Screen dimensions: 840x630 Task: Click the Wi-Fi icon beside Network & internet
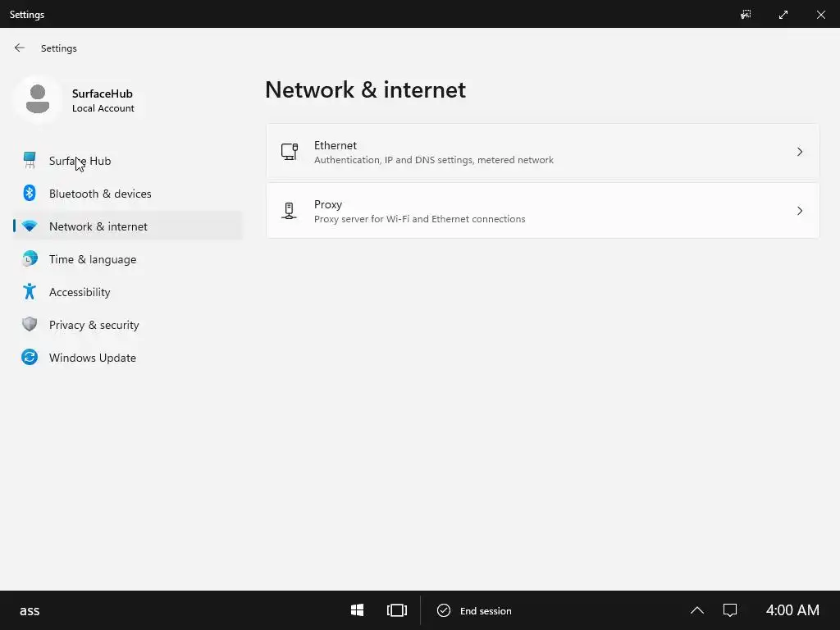30,226
